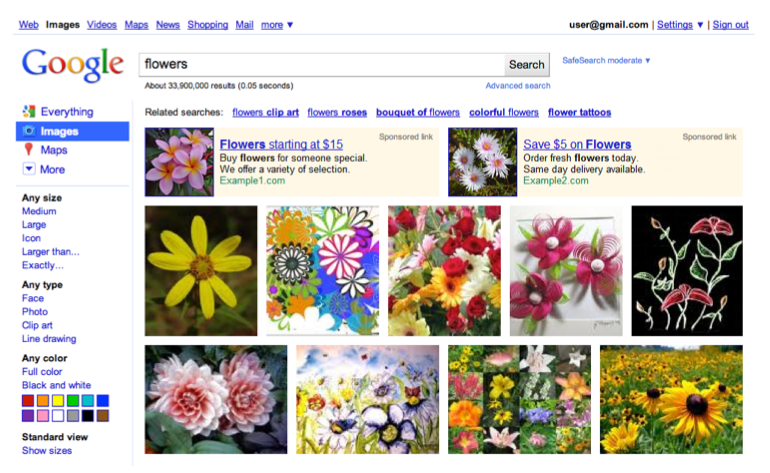
Task: Filter by Icon size
Action: coord(31,238)
